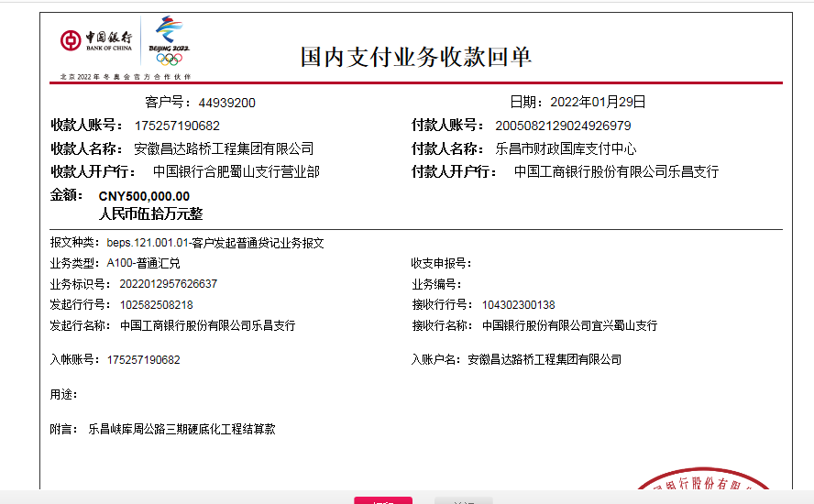Click the amount CNY500,000.00
Viewport: 814px width, 504px height.
tap(144, 195)
